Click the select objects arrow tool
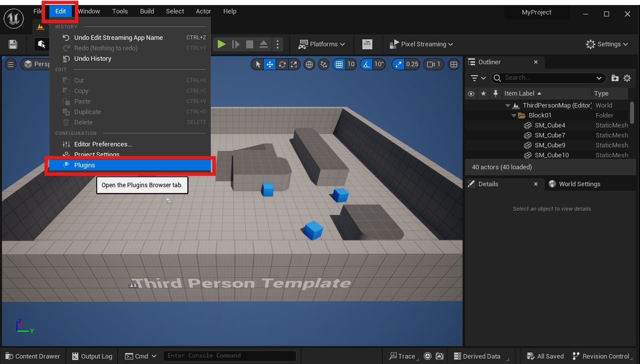Viewport: 640px width, 364px height. point(258,64)
